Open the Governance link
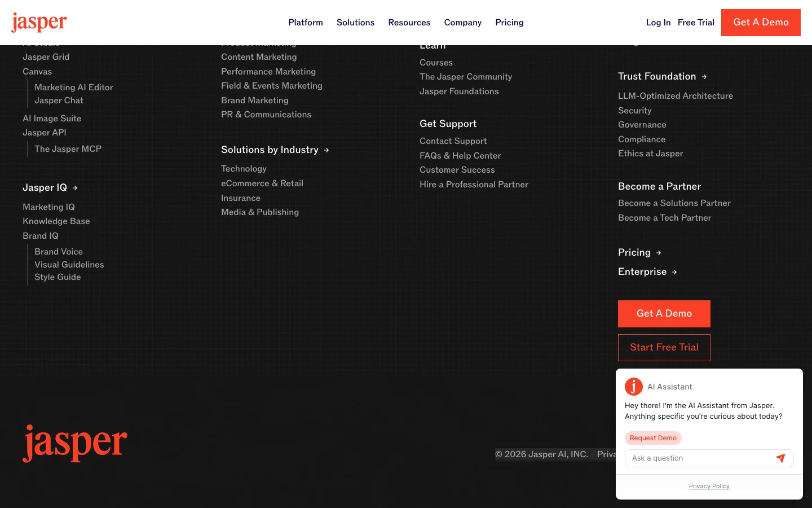This screenshot has width=812, height=508. 642,125
